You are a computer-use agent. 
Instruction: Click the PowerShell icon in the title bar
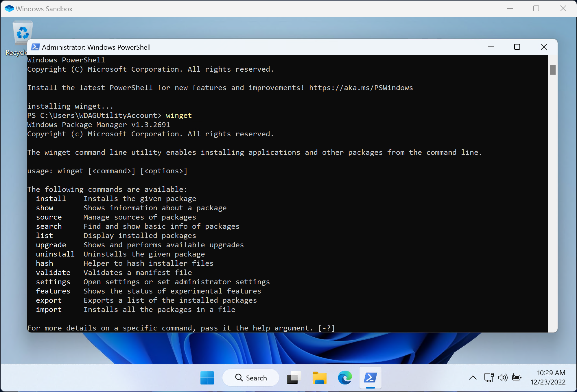click(x=35, y=47)
